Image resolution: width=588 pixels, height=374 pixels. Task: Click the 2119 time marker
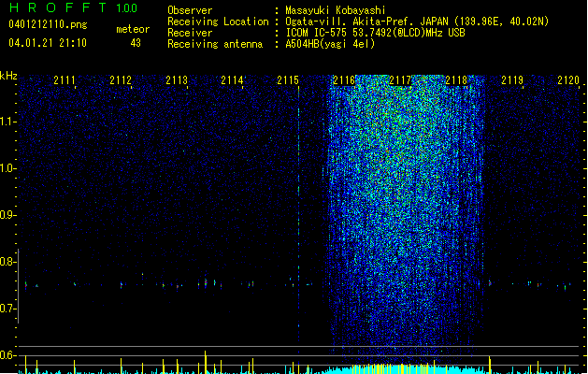point(512,80)
